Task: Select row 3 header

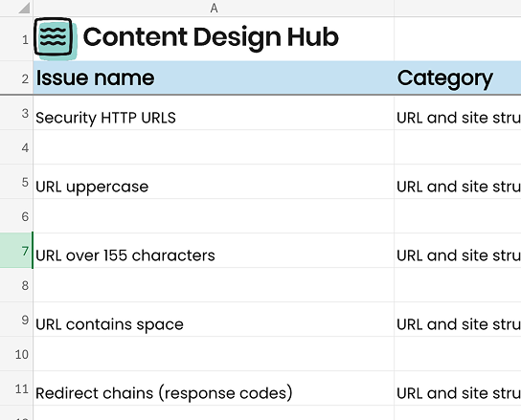Action: click(x=16, y=113)
